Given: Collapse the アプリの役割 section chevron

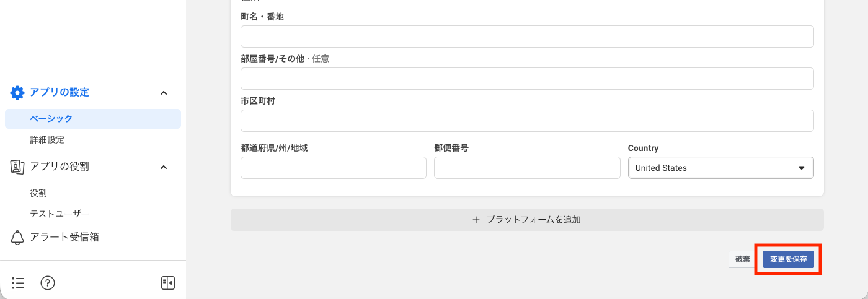Looking at the screenshot, I should (164, 167).
